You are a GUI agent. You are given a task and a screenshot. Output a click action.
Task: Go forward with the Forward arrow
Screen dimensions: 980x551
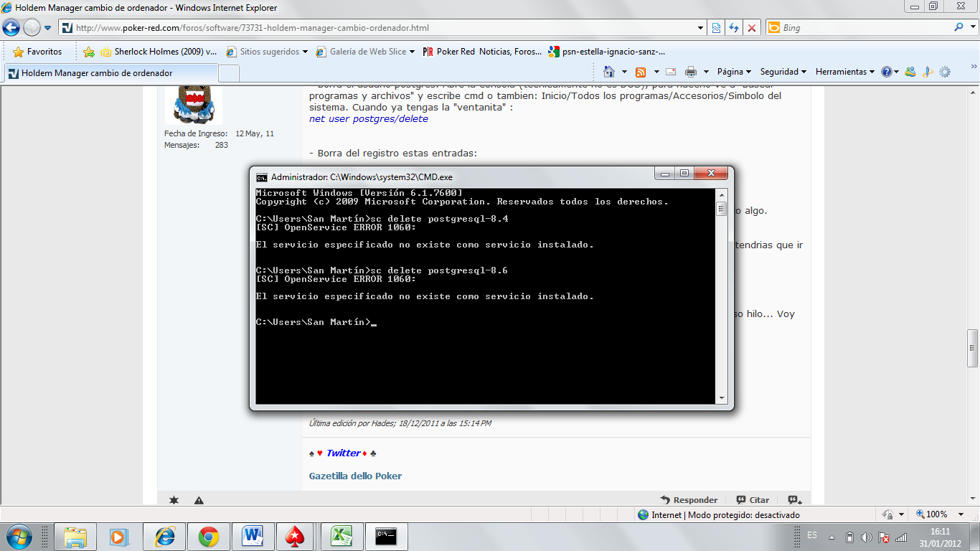32,28
